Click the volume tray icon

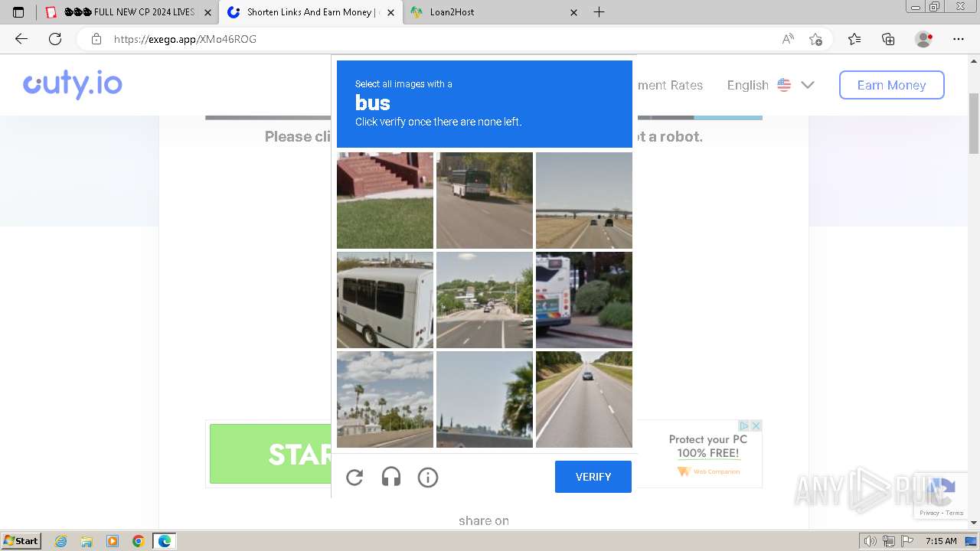[x=871, y=541]
